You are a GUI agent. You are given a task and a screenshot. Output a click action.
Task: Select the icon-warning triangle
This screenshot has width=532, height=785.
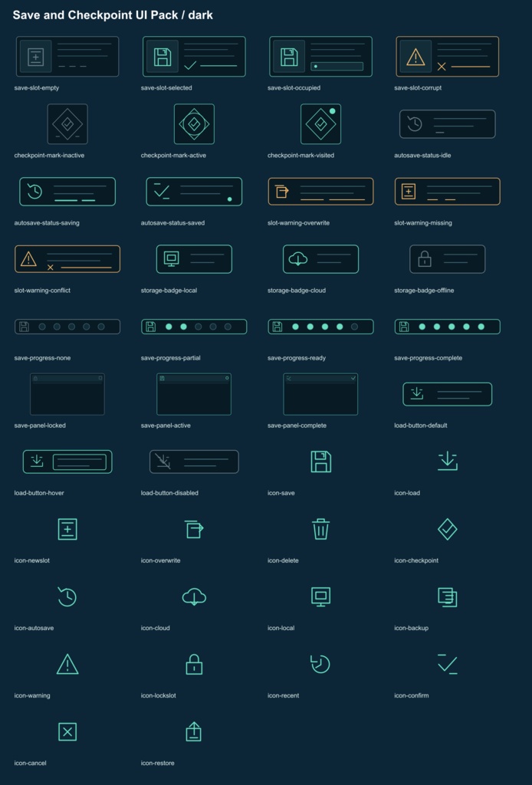pos(67,665)
